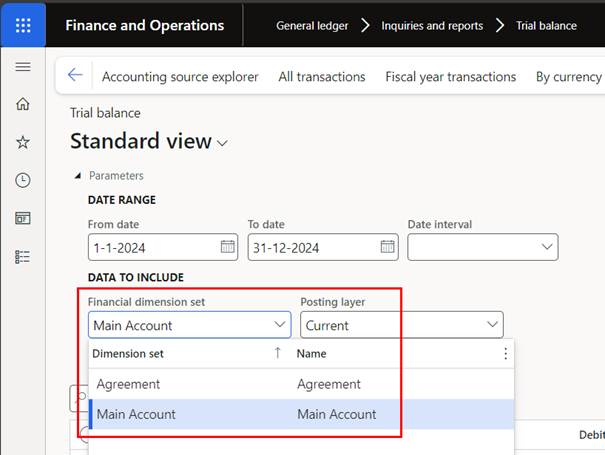
Task: Open Modules list icon in sidebar
Action: [x=23, y=256]
